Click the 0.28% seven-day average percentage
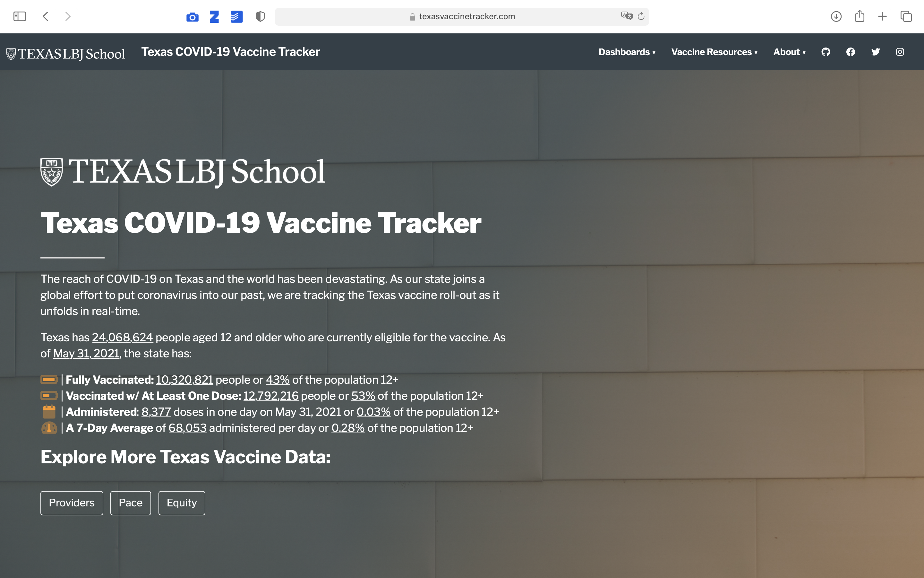 [x=348, y=428]
